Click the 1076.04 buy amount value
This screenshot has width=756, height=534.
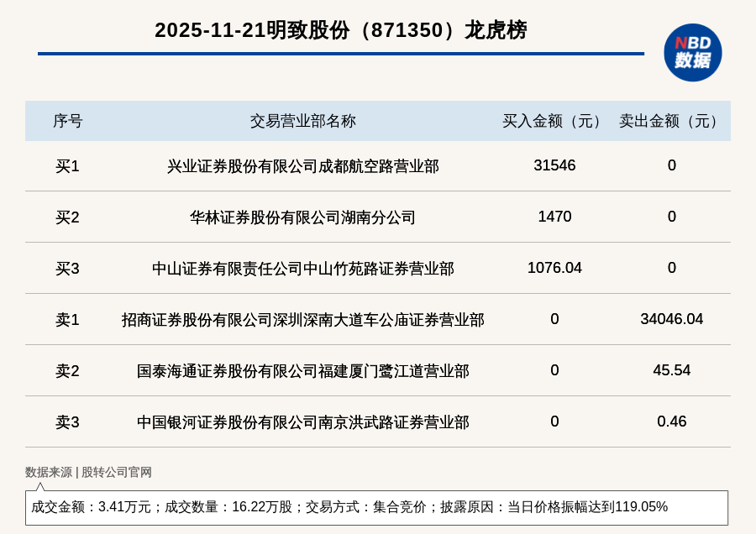pos(554,268)
